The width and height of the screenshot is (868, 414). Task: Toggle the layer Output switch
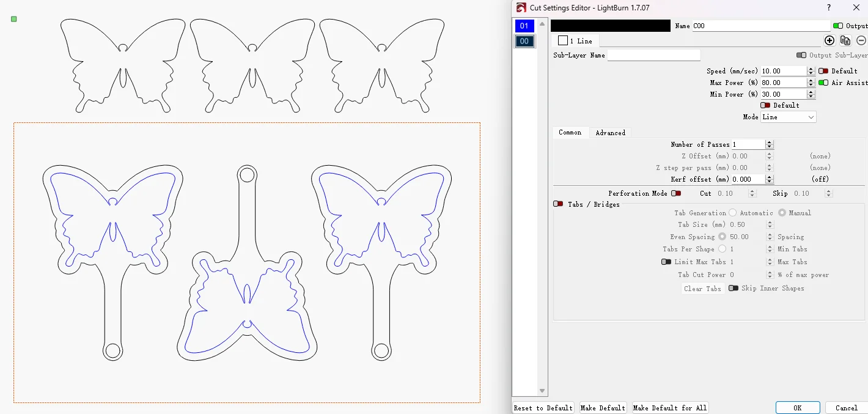(x=838, y=26)
